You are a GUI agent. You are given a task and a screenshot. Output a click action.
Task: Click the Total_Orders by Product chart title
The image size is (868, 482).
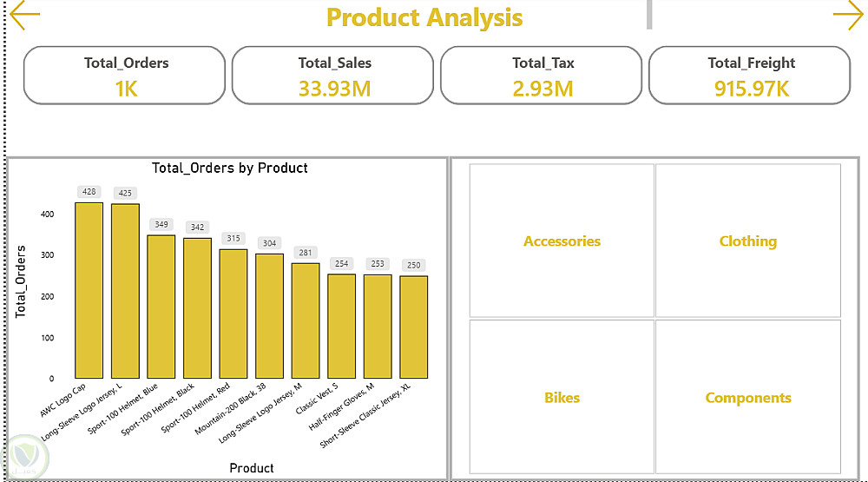230,168
